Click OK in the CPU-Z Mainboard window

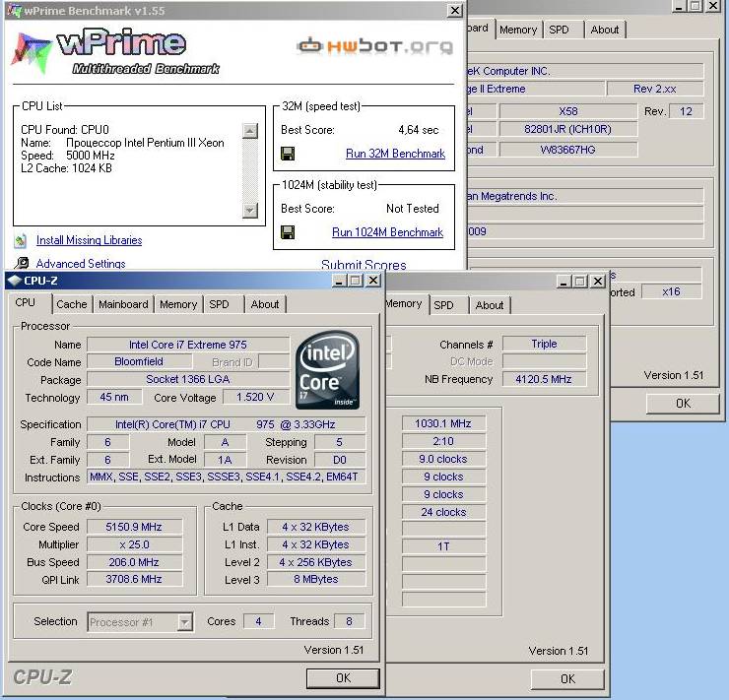[x=683, y=404]
